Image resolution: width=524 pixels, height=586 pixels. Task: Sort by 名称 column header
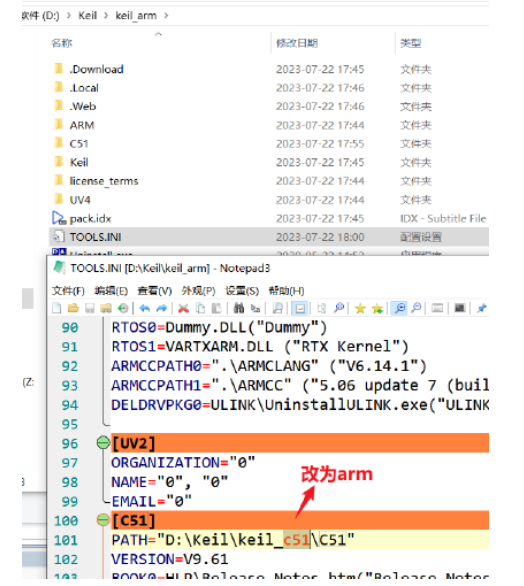point(62,43)
